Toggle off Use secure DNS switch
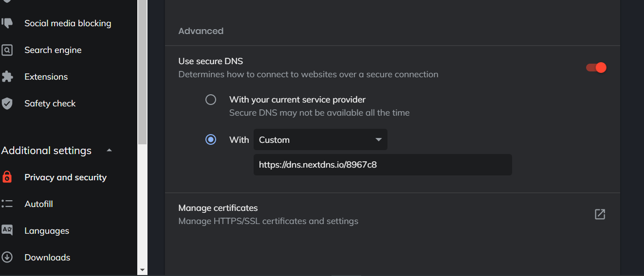 pos(596,68)
